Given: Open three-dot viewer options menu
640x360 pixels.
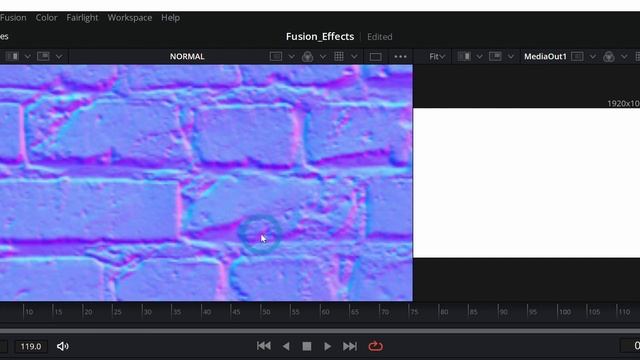Looking at the screenshot, I should coord(400,57).
